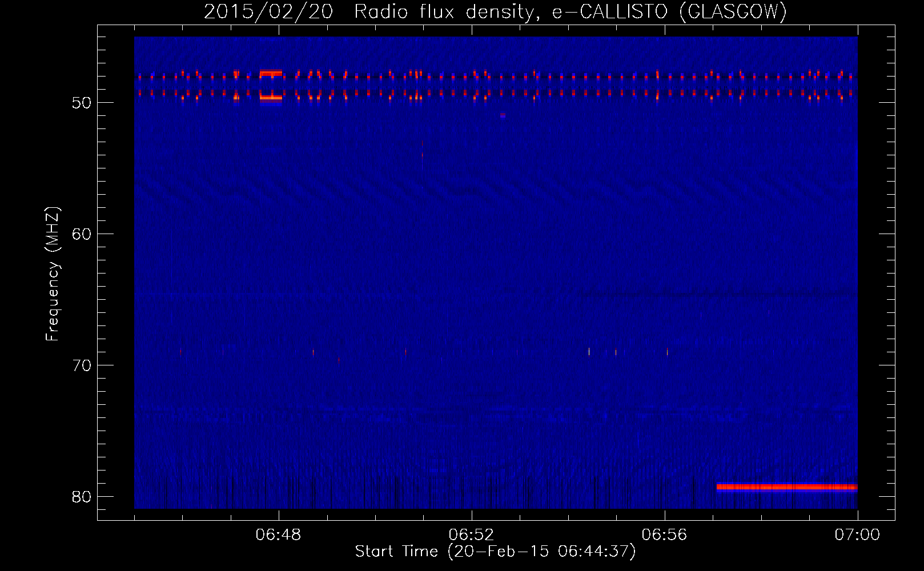Click the plot title "2015/02/20 Radio flux density, e-CALLISTO (GLASGOW)"
This screenshot has width=924, height=571.
[x=495, y=11]
